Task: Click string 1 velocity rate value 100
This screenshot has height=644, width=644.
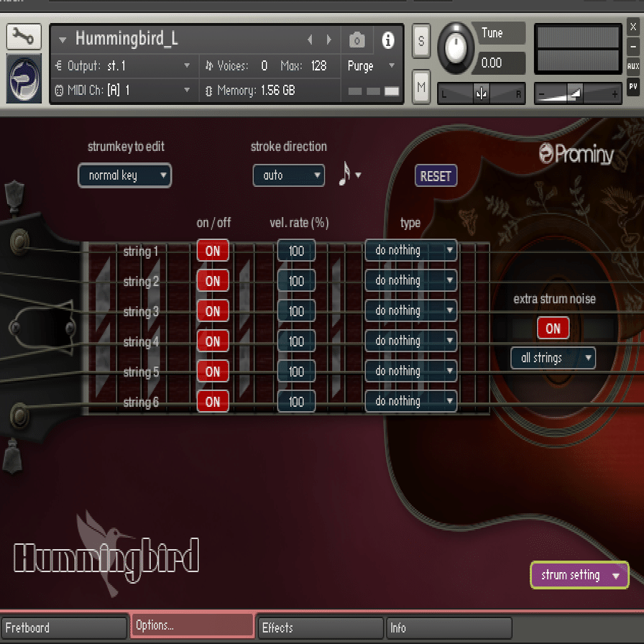Action: [296, 251]
